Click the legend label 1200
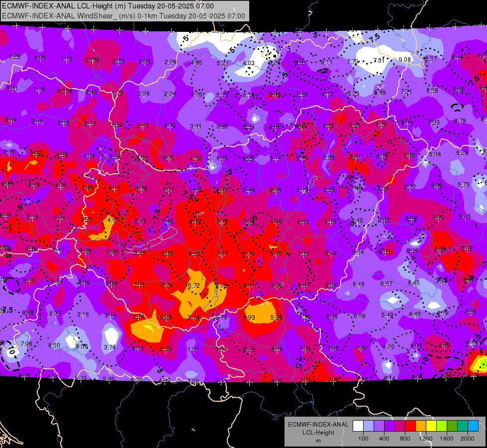This screenshot has height=448, width=487. 425,439
